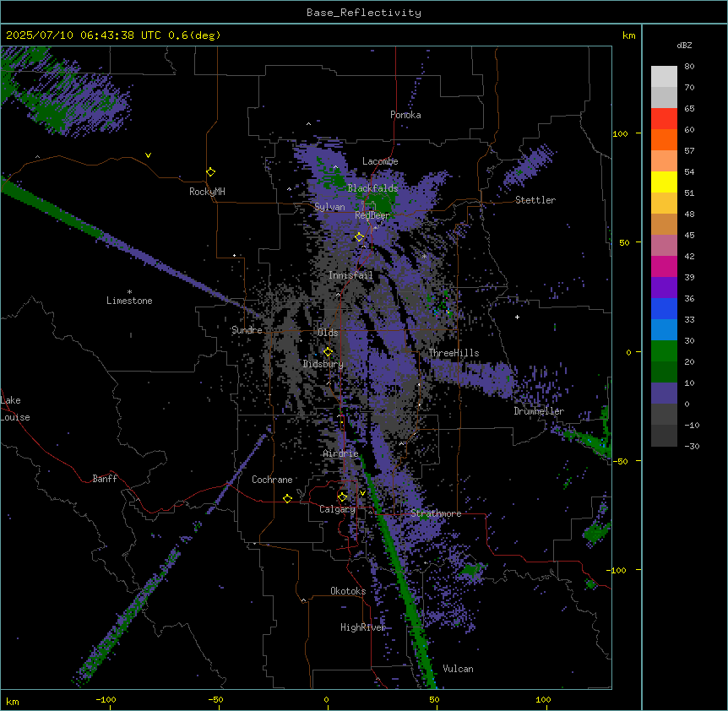Click the Innisfail city label
The height and width of the screenshot is (711, 728).
[x=350, y=275]
